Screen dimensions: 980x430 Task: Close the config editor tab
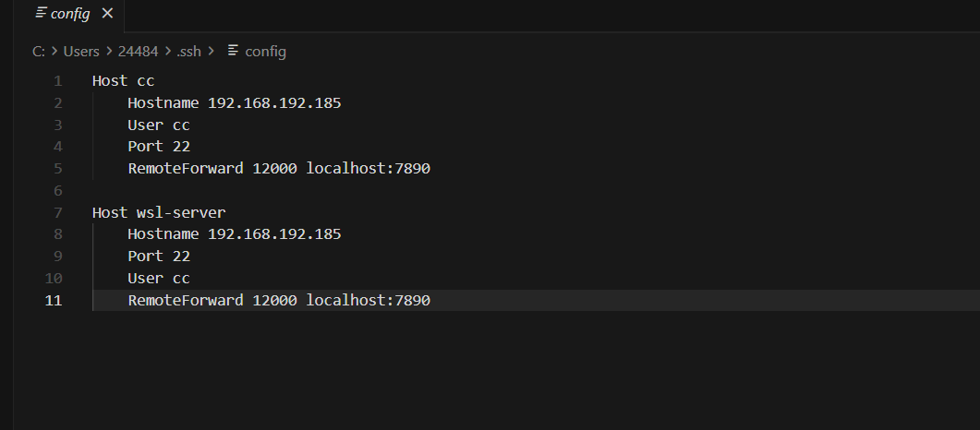tap(107, 14)
